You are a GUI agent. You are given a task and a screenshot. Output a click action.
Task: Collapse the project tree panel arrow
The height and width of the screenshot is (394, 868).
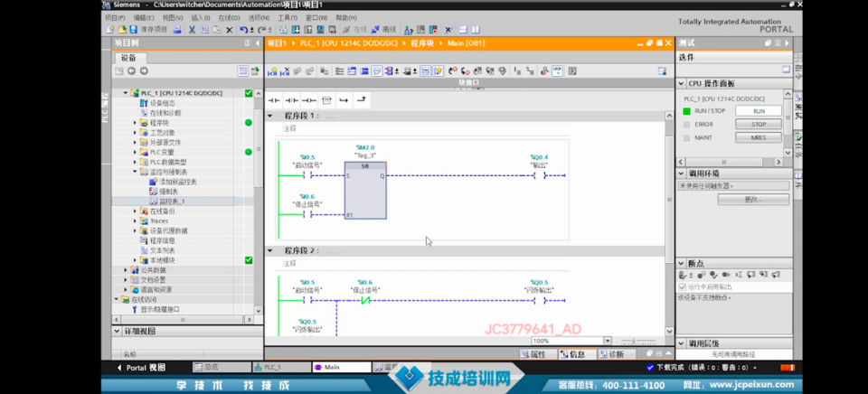coord(258,43)
